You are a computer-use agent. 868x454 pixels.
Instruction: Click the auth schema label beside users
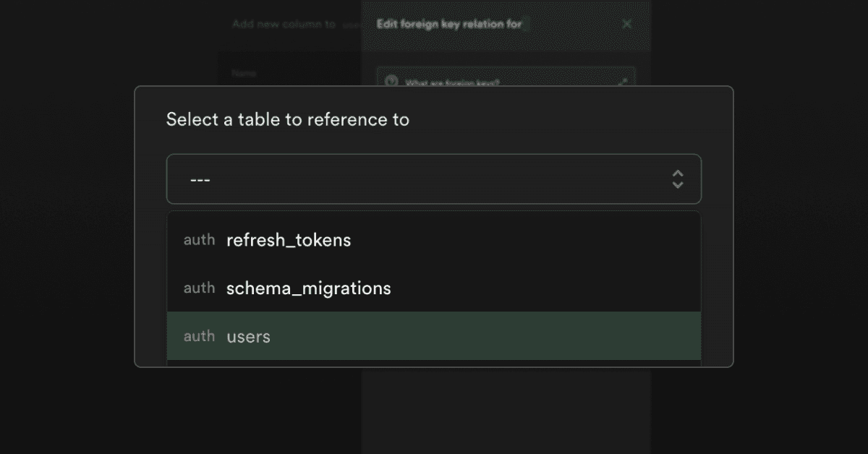click(199, 336)
